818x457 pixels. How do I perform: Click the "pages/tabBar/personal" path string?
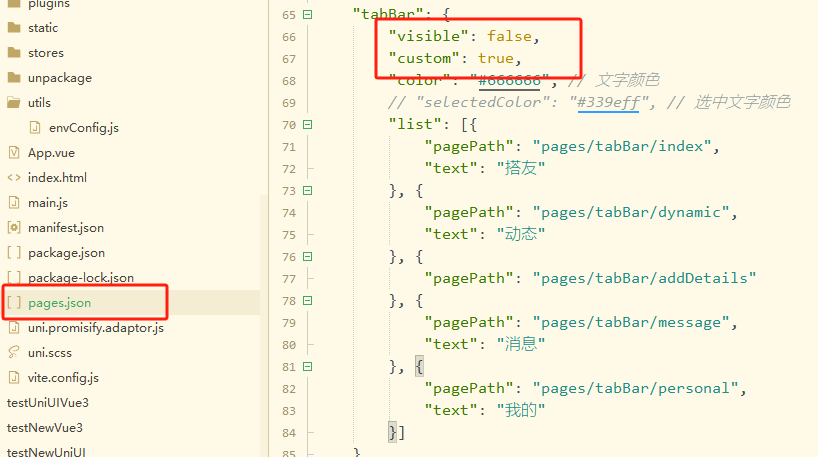[635, 388]
